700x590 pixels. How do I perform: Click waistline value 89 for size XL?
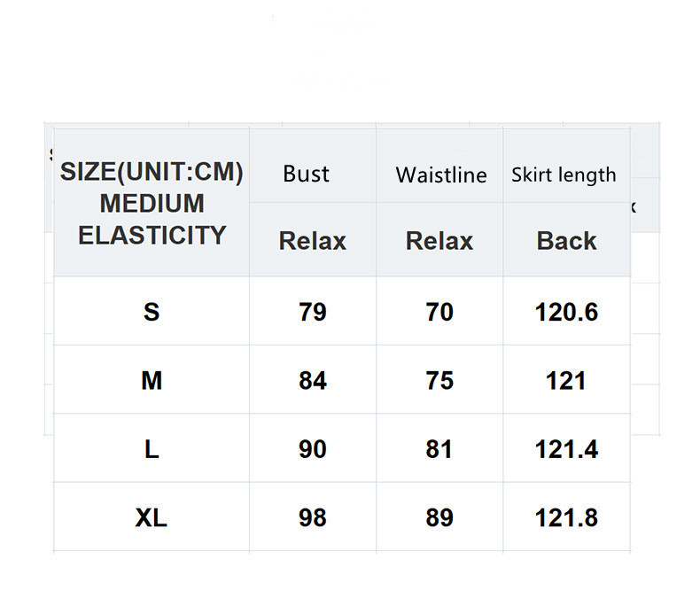[x=439, y=517]
